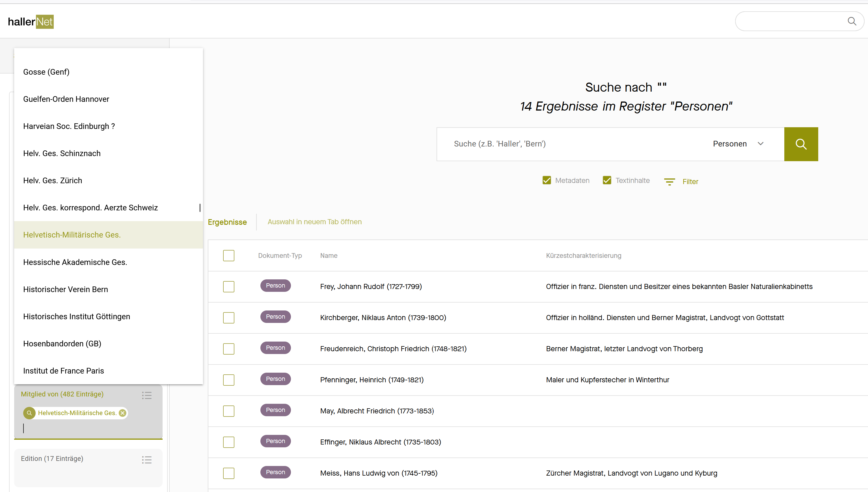Click the Person badge for Effinger
This screenshot has width=868, height=492.
(x=275, y=441)
